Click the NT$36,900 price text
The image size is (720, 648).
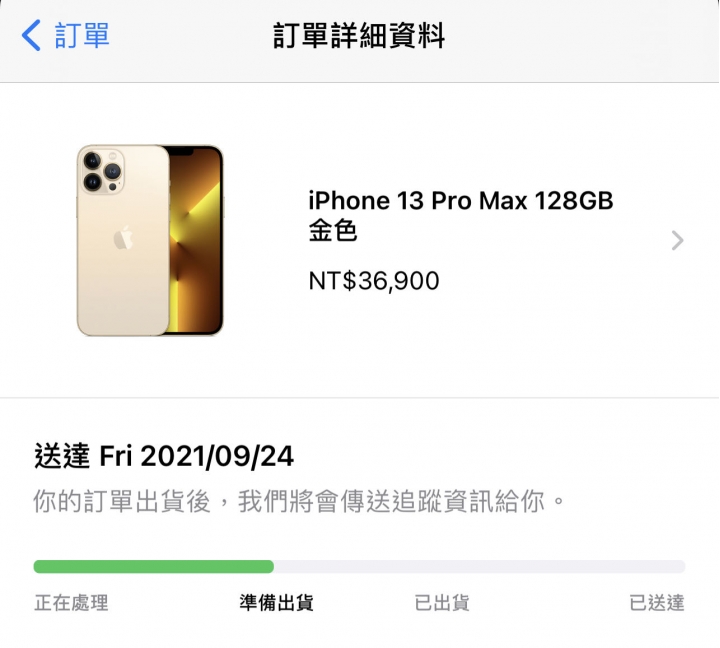pos(374,281)
